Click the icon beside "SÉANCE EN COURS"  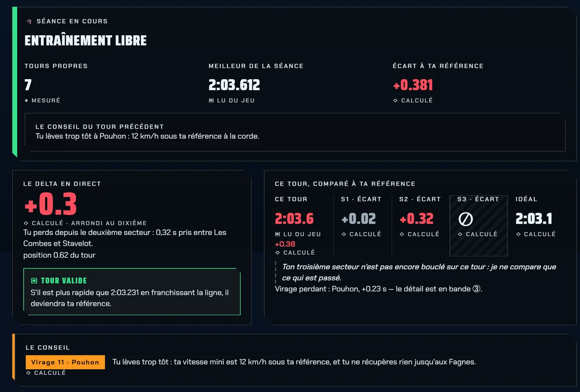29,21
